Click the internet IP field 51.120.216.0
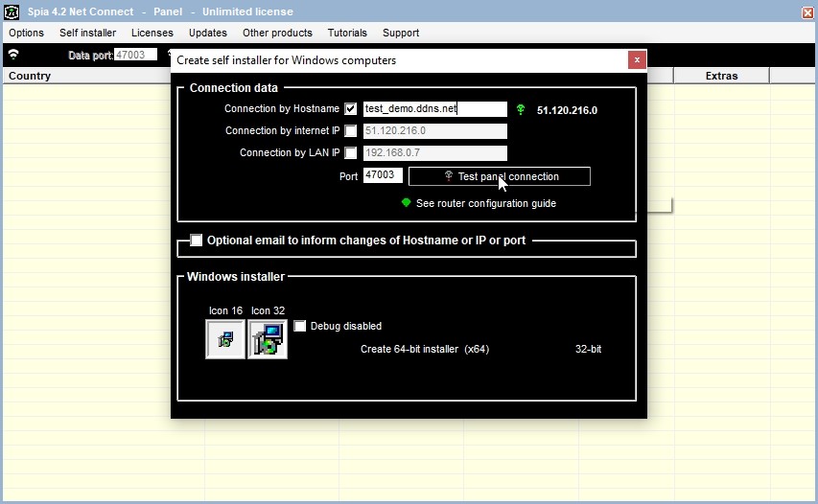 tap(435, 131)
